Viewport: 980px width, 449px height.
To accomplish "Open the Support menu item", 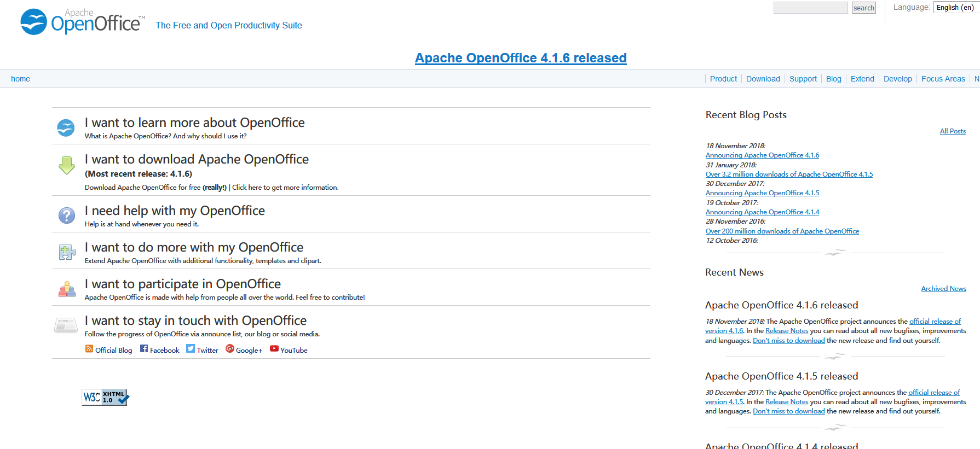I will (803, 79).
